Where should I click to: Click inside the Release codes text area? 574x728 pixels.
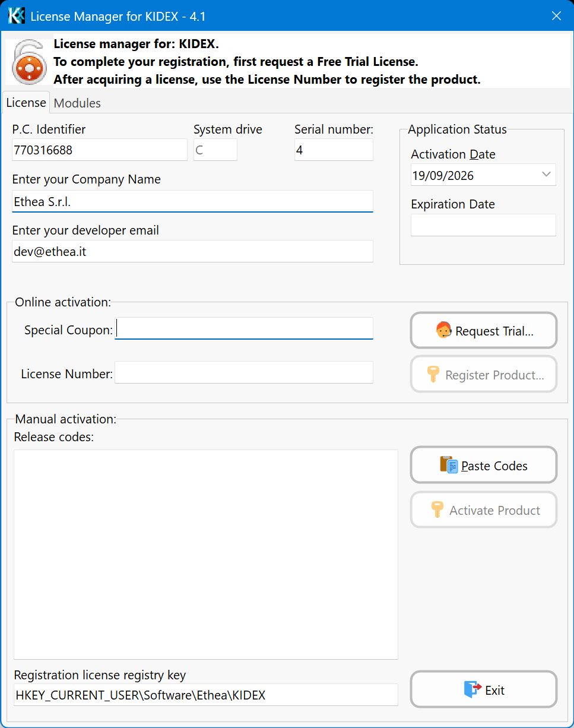click(206, 554)
